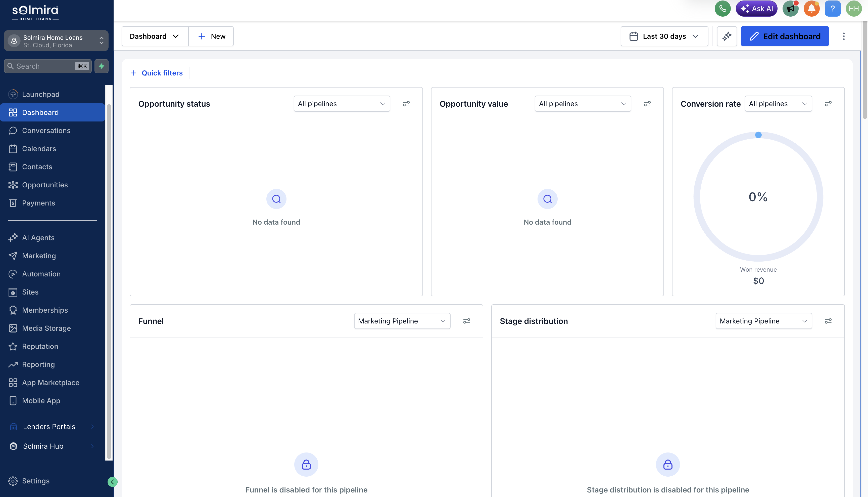The width and height of the screenshot is (868, 497).
Task: Open Media Storage in the sidebar
Action: pyautogui.click(x=53, y=328)
